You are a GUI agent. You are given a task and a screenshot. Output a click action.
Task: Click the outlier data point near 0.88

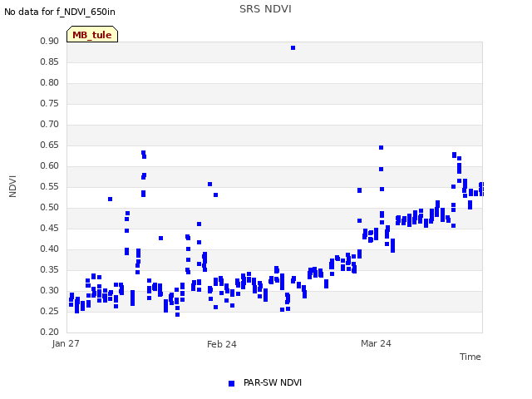pos(293,48)
